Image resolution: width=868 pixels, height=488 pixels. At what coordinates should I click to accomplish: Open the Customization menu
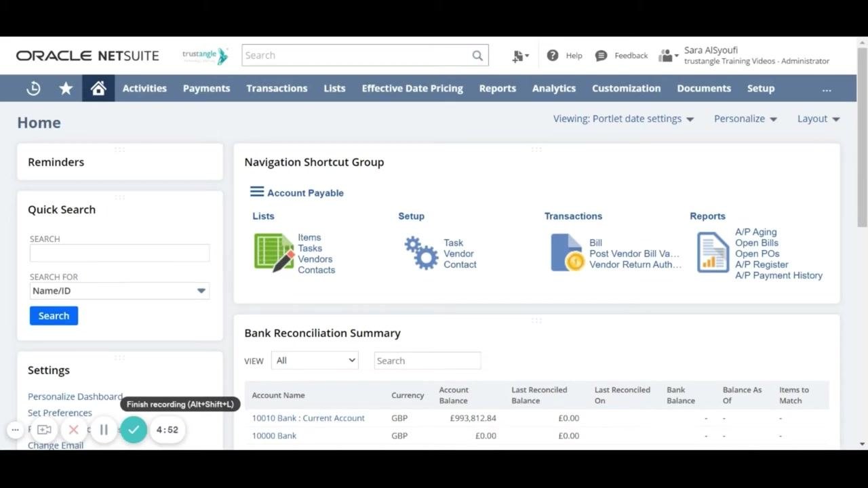pyautogui.click(x=626, y=88)
